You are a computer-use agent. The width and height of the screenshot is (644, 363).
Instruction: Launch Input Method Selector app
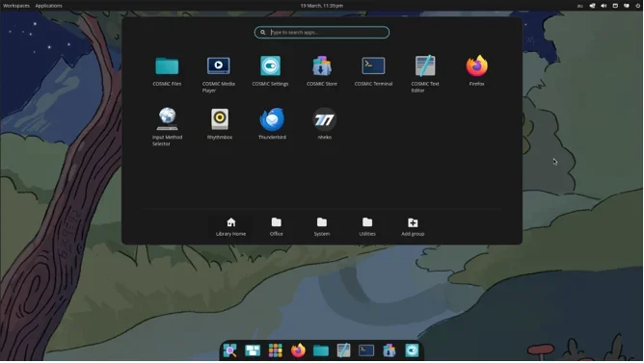click(x=167, y=127)
